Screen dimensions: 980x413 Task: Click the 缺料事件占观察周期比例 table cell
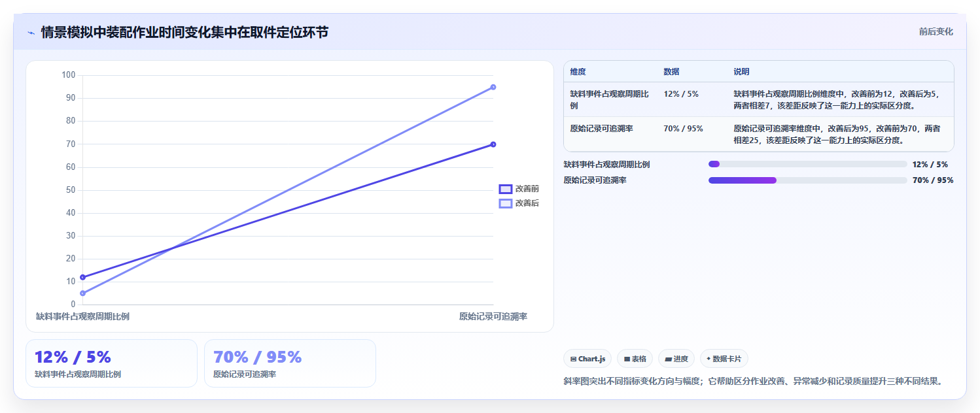[x=610, y=99]
